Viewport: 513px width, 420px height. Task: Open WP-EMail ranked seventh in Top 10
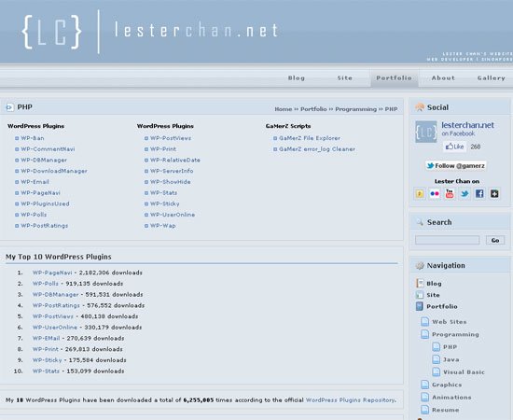point(46,338)
